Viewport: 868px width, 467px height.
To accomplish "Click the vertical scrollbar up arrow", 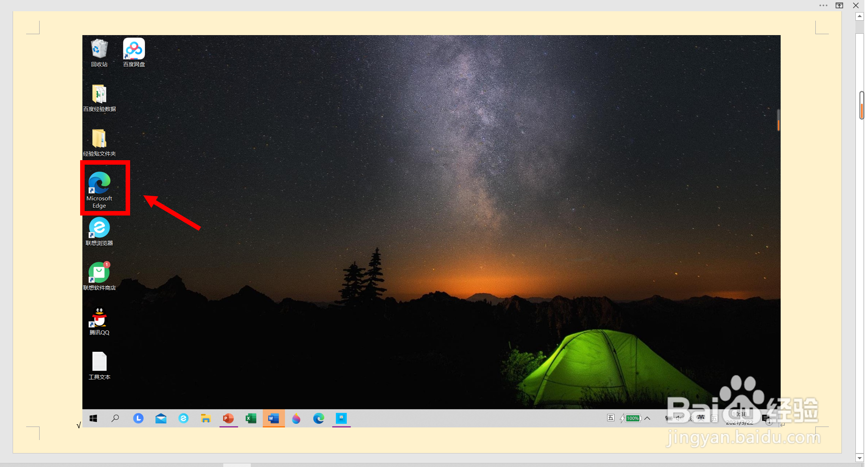I will (x=859, y=16).
